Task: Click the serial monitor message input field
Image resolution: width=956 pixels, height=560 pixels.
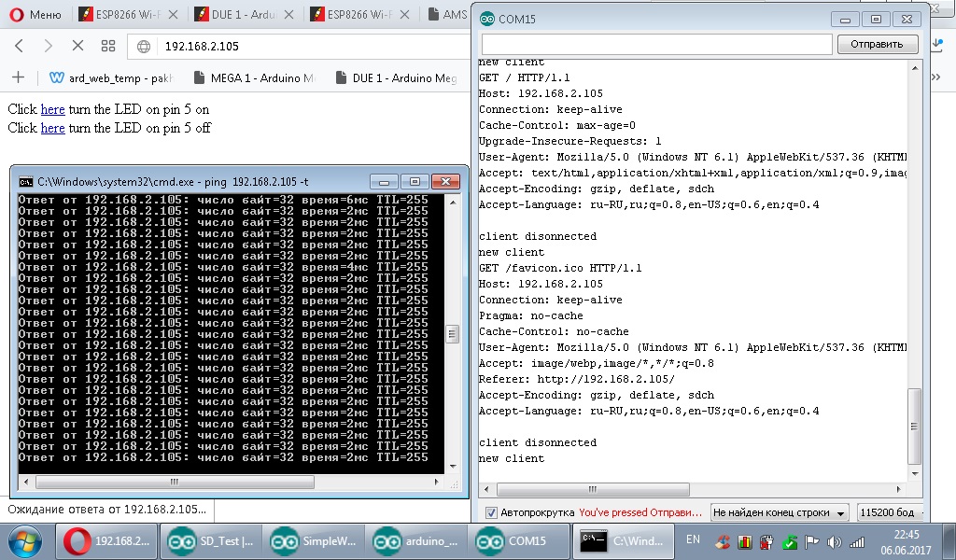Action: point(654,43)
